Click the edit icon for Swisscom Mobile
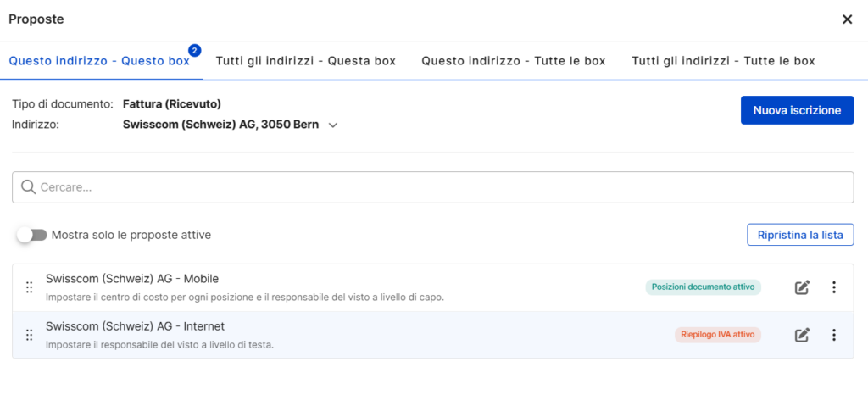Viewport: 868px width, 395px height. click(x=802, y=287)
